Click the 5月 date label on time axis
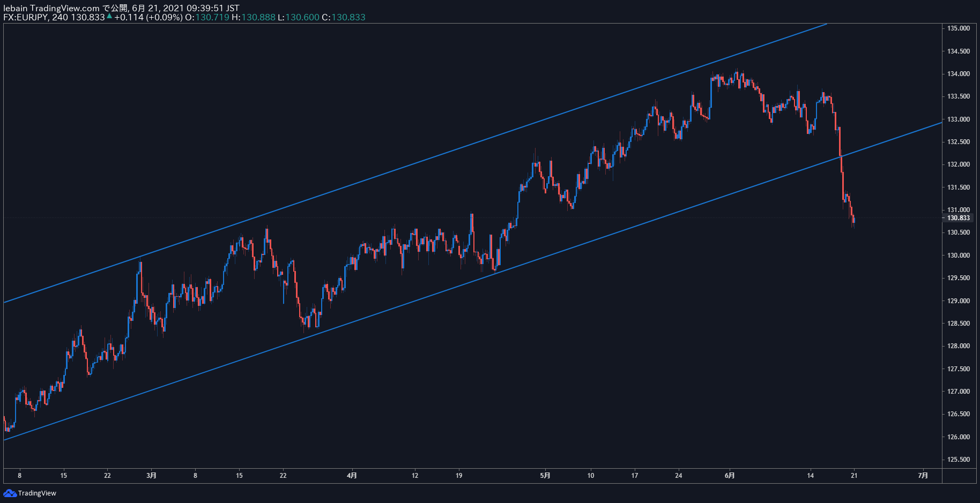 [x=545, y=476]
